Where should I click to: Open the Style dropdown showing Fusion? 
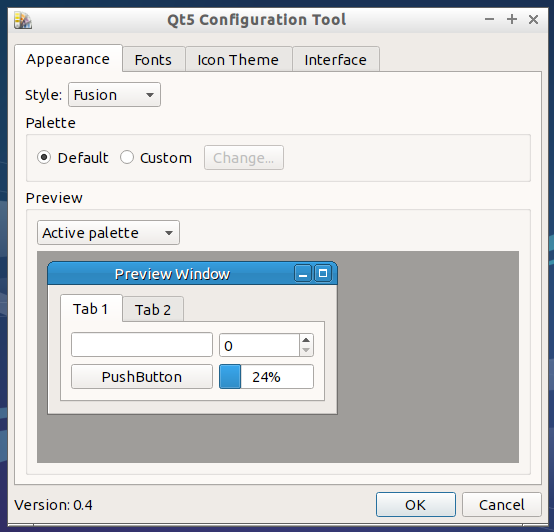[114, 95]
